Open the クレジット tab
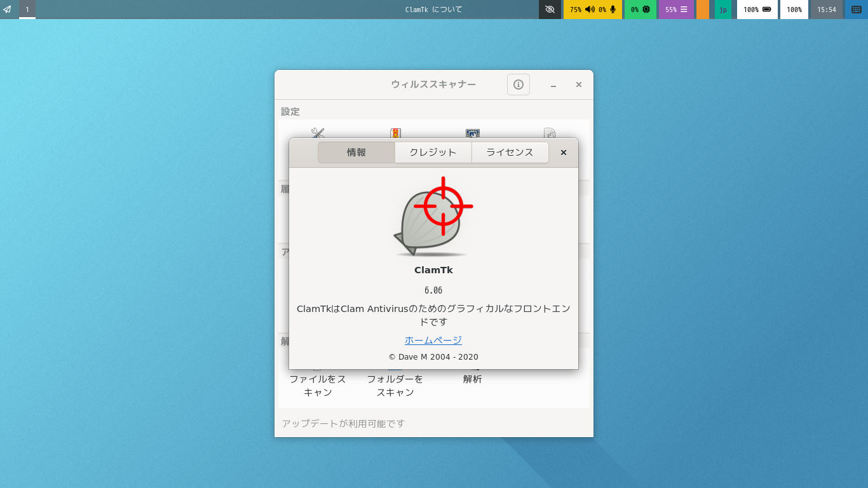Image resolution: width=868 pixels, height=488 pixels. point(433,152)
